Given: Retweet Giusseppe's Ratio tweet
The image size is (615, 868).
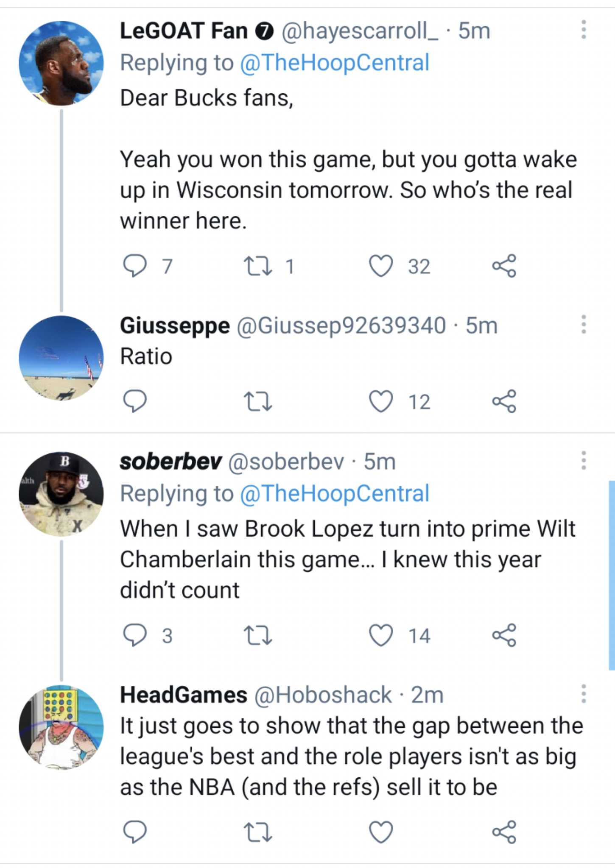Looking at the screenshot, I should click(x=258, y=401).
